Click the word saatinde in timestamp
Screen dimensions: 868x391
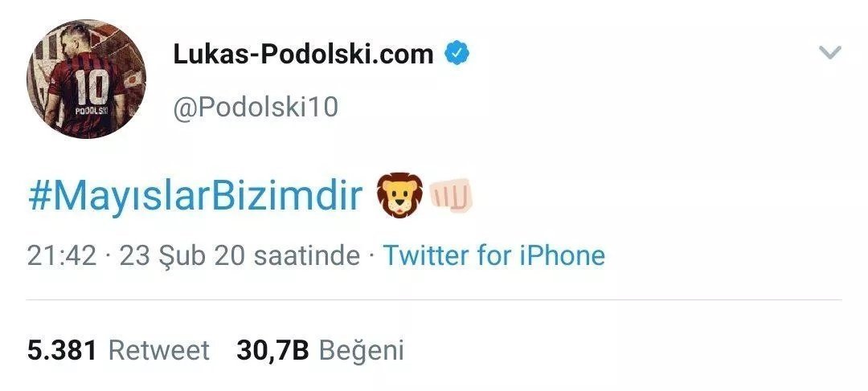click(306, 256)
